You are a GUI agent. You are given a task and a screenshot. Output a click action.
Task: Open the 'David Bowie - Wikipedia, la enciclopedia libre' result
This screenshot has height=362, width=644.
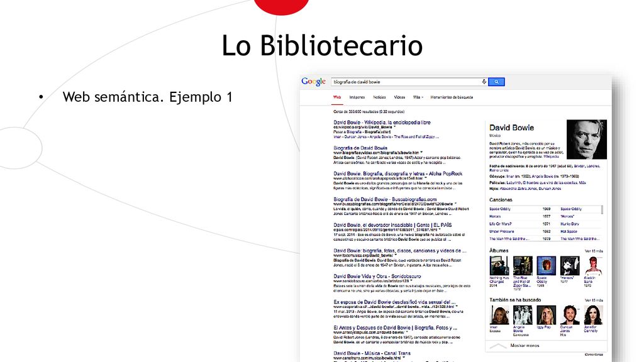[x=382, y=123]
